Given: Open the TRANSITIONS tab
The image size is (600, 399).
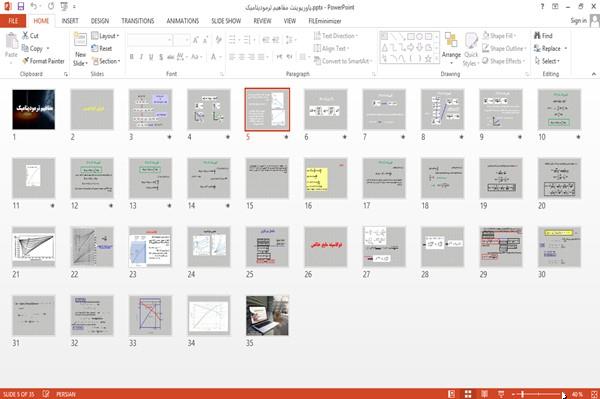Looking at the screenshot, I should click(x=138, y=21).
